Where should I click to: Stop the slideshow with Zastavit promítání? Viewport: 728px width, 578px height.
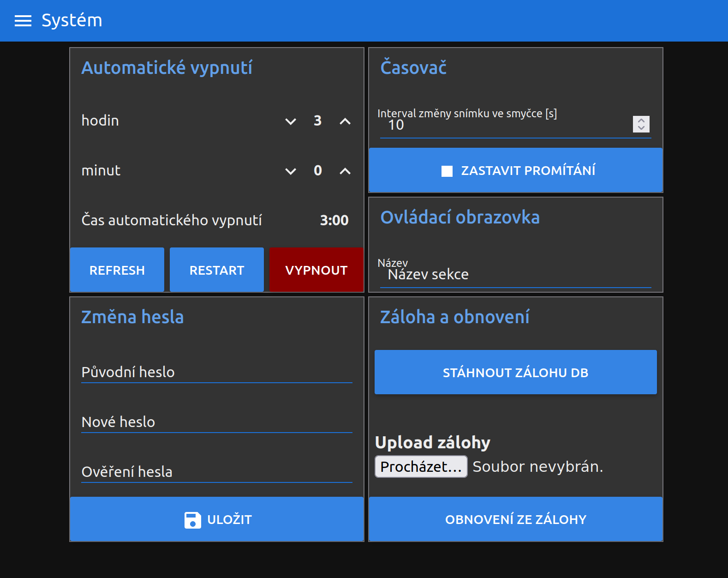(515, 170)
